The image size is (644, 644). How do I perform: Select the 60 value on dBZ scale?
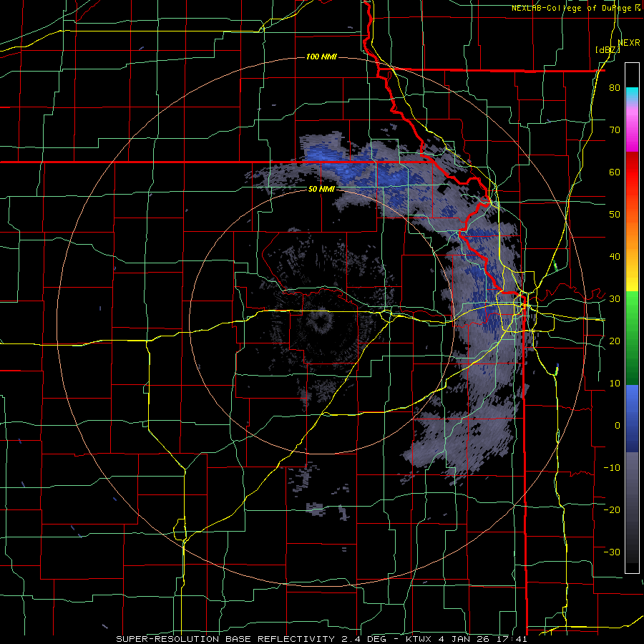tap(615, 172)
